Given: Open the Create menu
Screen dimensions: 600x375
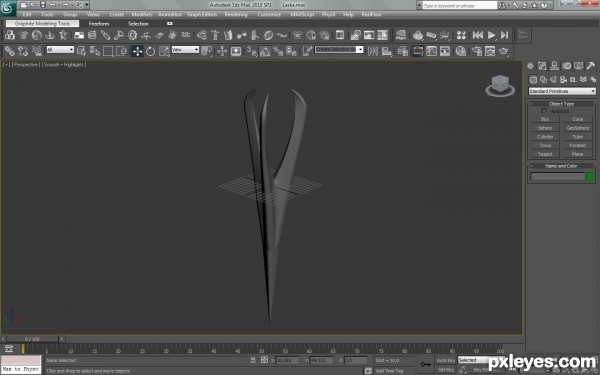Looking at the screenshot, I should (117, 15).
